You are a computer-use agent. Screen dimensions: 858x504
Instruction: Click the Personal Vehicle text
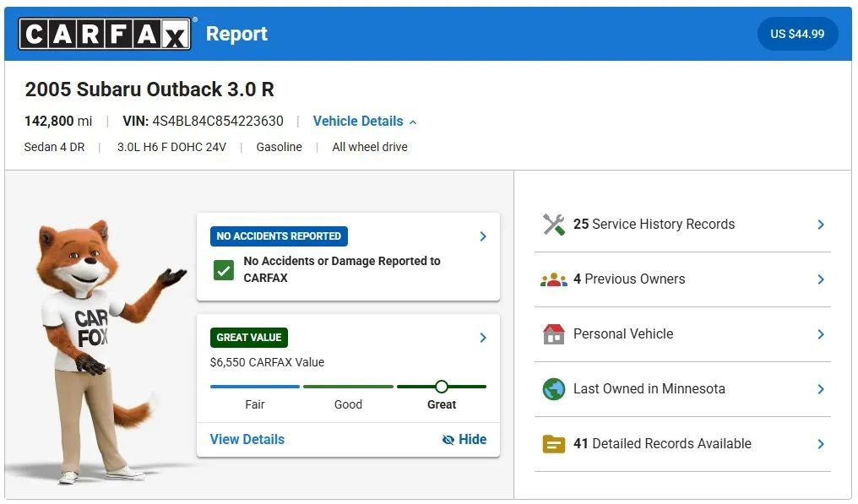(623, 333)
